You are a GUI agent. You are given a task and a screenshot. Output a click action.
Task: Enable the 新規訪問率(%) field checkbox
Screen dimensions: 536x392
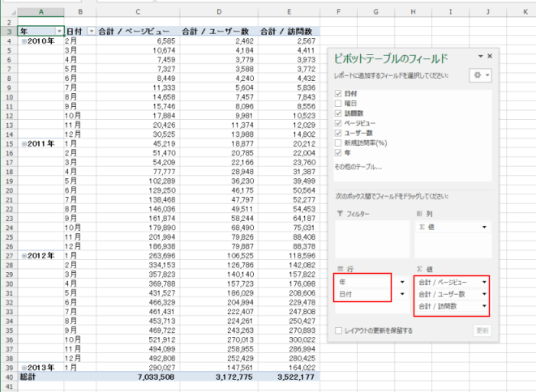tap(338, 141)
